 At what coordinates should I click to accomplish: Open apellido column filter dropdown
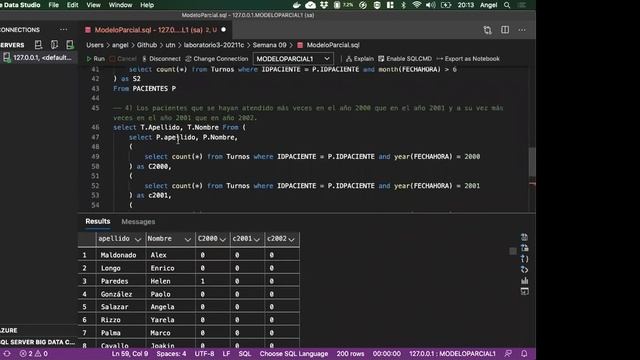click(138, 239)
